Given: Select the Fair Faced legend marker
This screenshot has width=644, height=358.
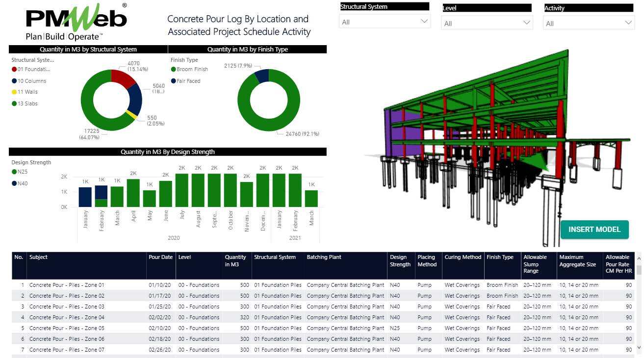Looking at the screenshot, I should 173,81.
